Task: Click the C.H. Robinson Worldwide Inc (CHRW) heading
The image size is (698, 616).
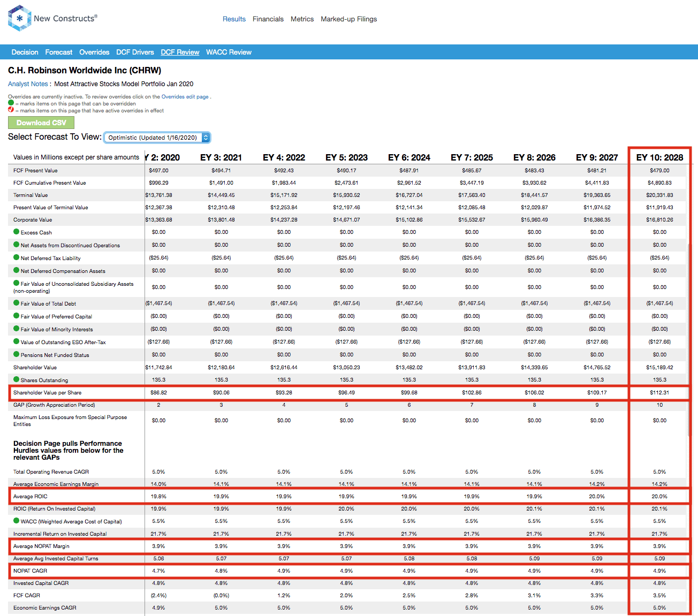Action: pyautogui.click(x=85, y=70)
